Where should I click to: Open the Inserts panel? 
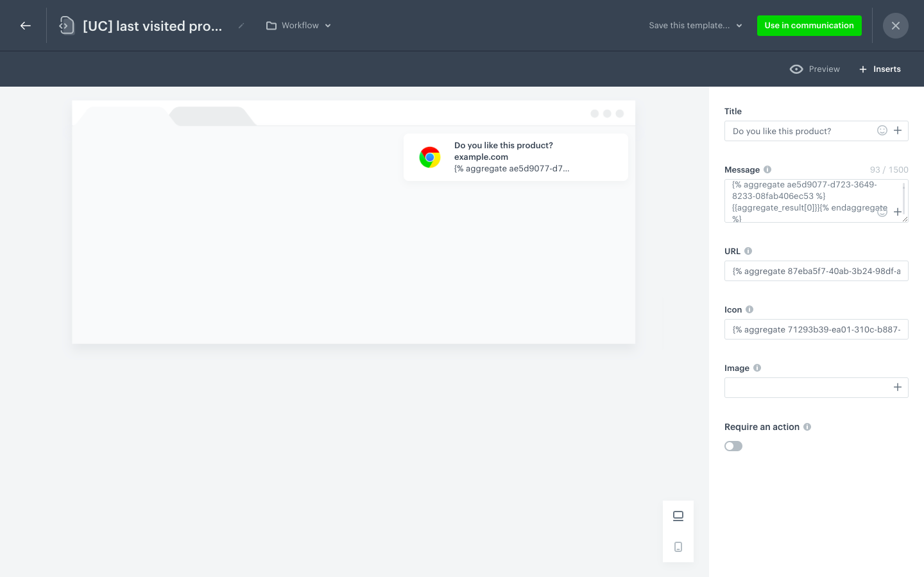pos(880,69)
